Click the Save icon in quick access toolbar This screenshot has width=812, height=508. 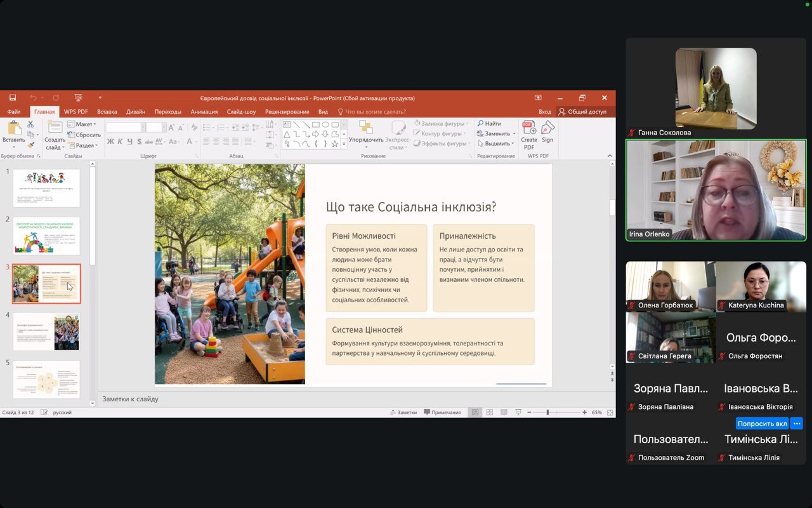coord(13,98)
